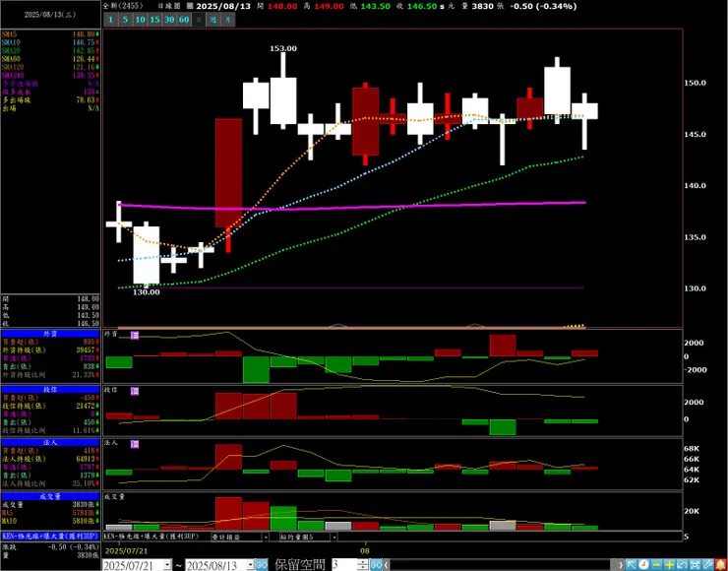Viewport: 728px width, 571px height.
Task: Click the MA5 volume value 5784張
Action: point(85,513)
